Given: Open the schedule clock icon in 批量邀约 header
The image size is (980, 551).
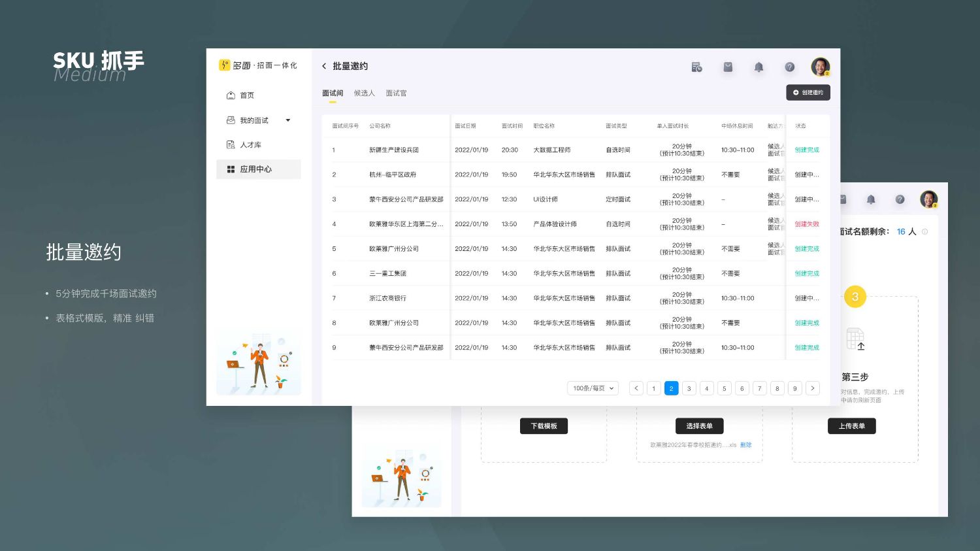Looking at the screenshot, I should 697,67.
